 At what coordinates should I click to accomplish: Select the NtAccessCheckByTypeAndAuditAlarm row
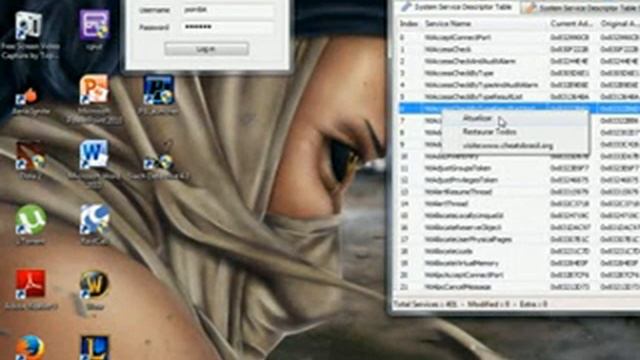pos(518,85)
